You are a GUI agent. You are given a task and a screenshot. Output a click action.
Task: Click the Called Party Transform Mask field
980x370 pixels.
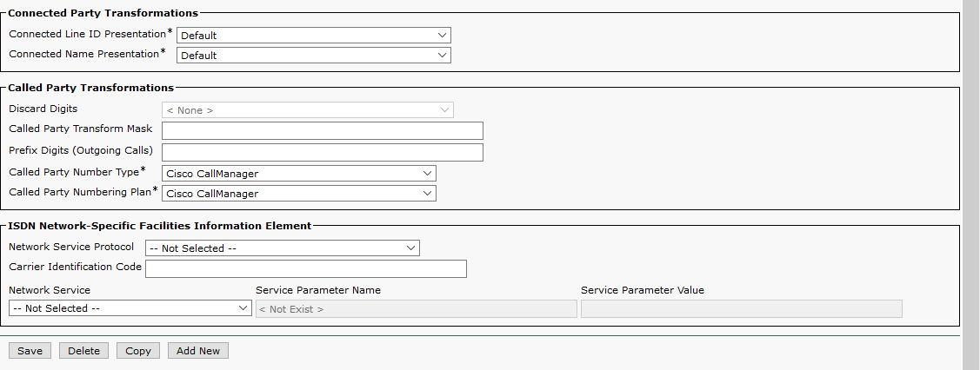click(x=322, y=131)
